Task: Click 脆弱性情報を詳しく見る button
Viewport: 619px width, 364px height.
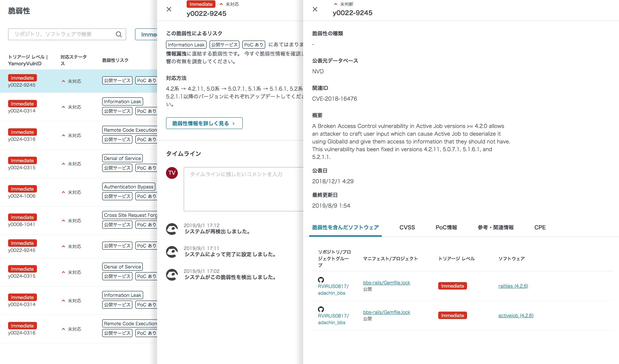Action: (204, 124)
